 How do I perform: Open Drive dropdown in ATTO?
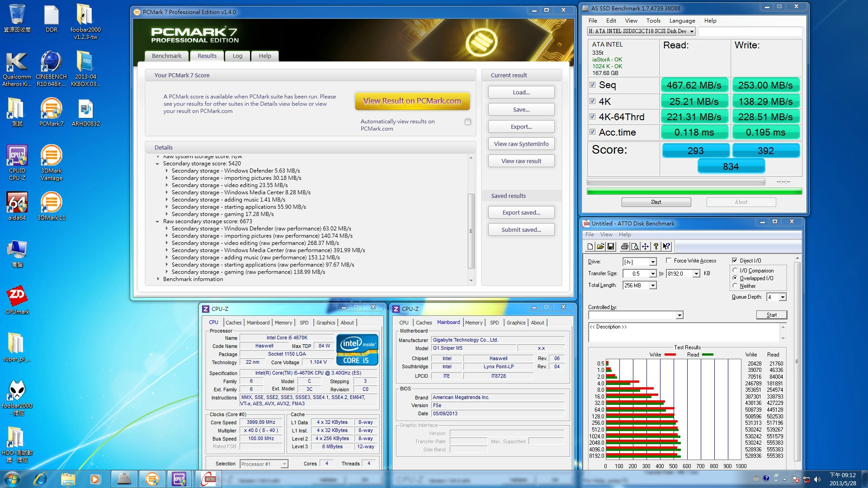653,262
